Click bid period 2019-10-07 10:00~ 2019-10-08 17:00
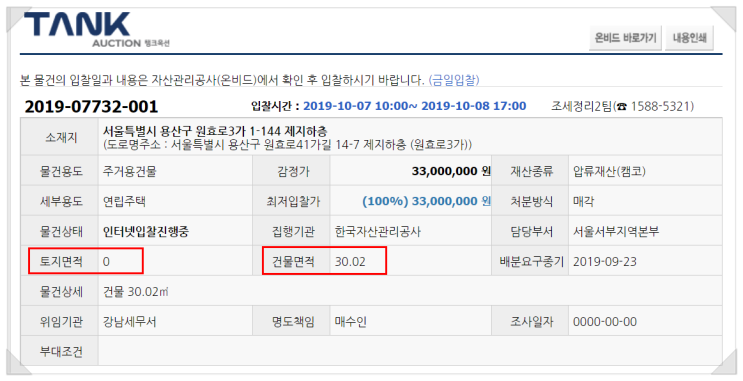Viewport: 743px width, 381px height. [415, 106]
